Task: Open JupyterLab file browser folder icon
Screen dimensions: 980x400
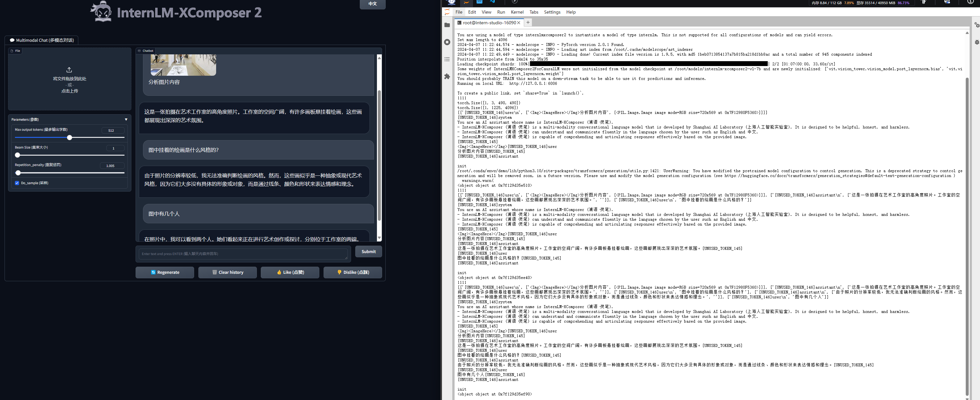Action: point(447,25)
